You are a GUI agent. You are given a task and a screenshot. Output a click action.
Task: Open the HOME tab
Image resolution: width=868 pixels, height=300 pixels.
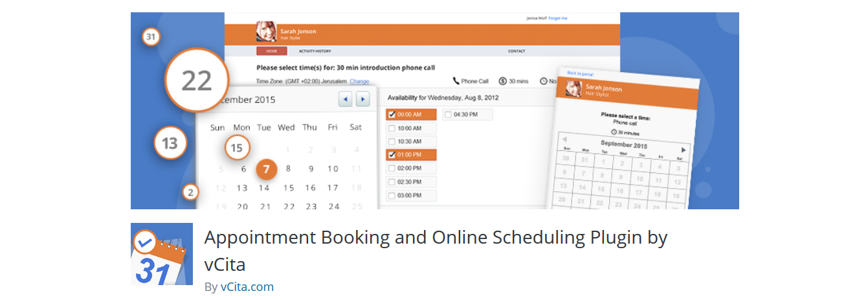pyautogui.click(x=272, y=51)
